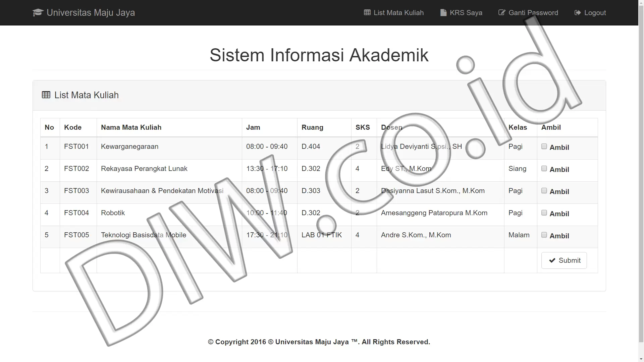Click the checkmark icon on Submit button
Image resolution: width=644 pixels, height=362 pixels.
pyautogui.click(x=552, y=260)
